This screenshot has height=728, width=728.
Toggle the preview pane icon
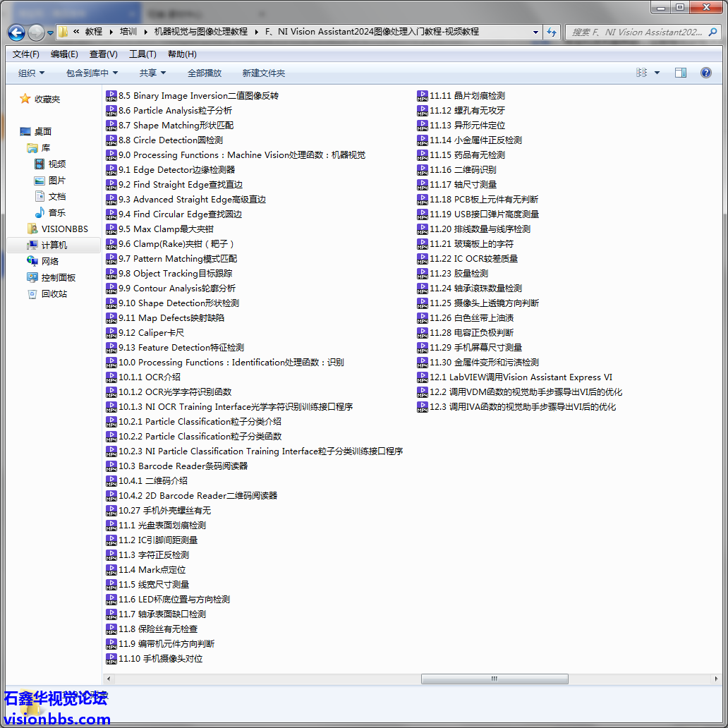(x=680, y=73)
